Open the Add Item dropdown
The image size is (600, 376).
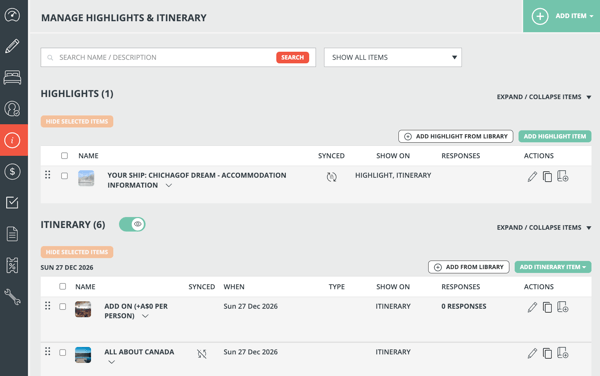(561, 16)
